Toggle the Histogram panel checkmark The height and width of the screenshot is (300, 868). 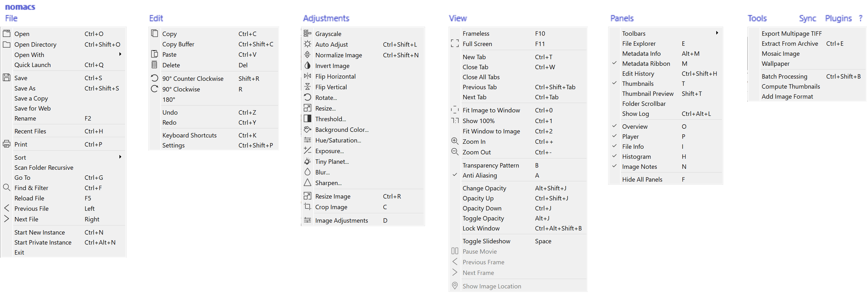(x=614, y=156)
